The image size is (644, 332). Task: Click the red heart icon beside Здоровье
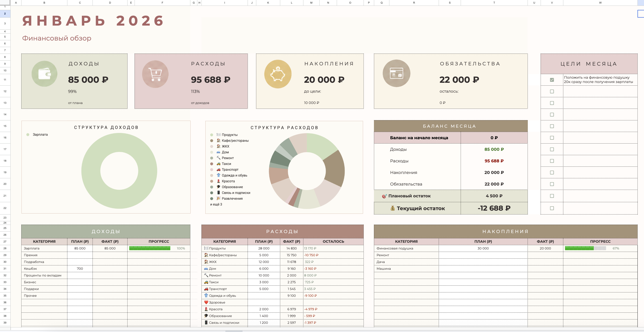(x=206, y=302)
